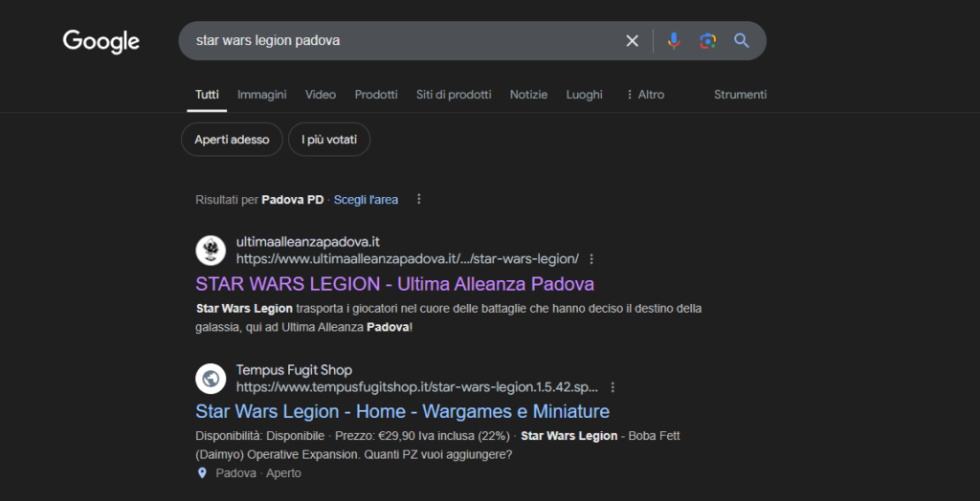This screenshot has height=501, width=980.
Task: Click the Tempus Fugit Shop site name
Action: click(295, 370)
